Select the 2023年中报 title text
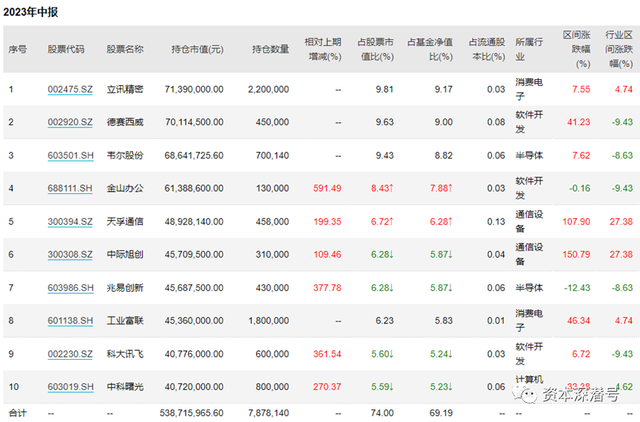Viewport: 640px width, 422px height. pyautogui.click(x=31, y=12)
